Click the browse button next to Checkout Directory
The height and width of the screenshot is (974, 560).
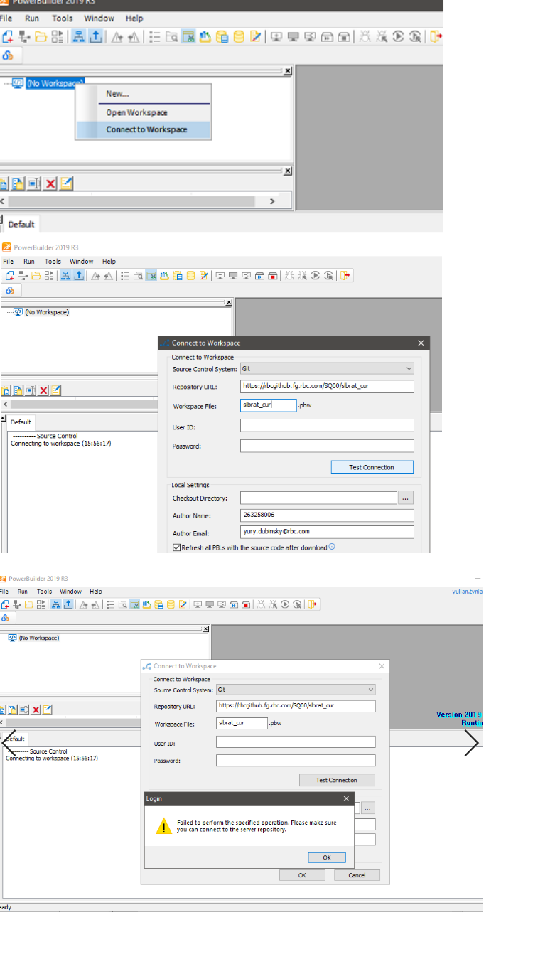(405, 498)
